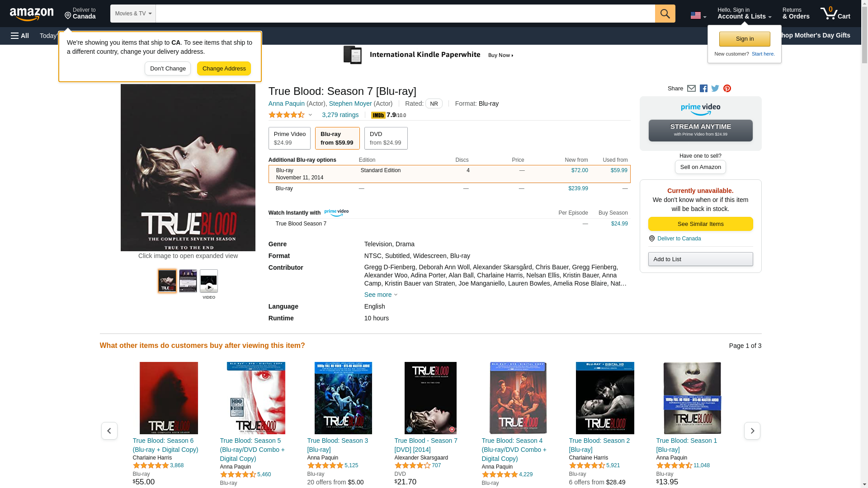The height and width of the screenshot is (488, 868).
Task: Open the All hamburger menu
Action: click(20, 36)
